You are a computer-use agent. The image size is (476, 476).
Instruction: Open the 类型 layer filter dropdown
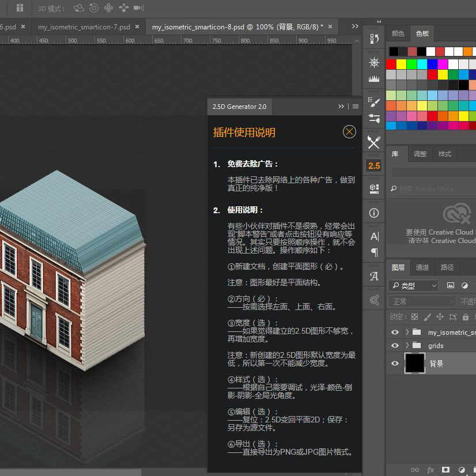(x=414, y=285)
